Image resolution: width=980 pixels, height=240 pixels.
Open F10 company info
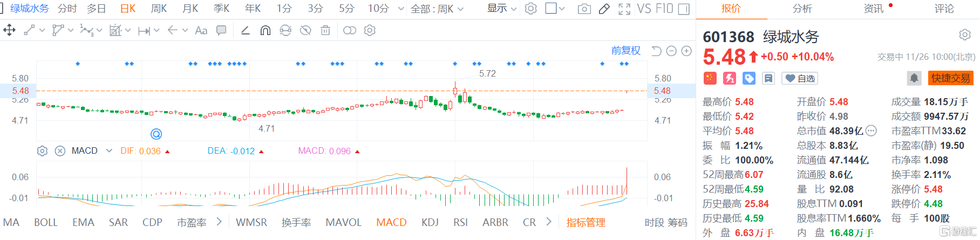point(664,9)
